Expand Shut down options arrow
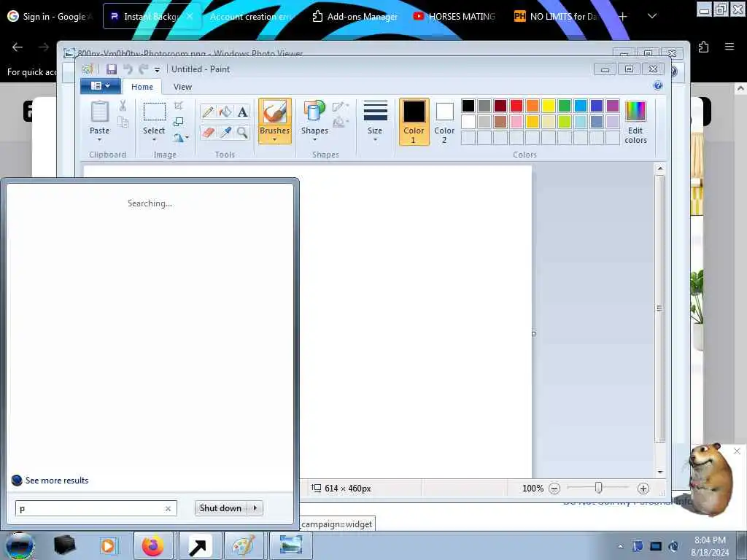 255,508
